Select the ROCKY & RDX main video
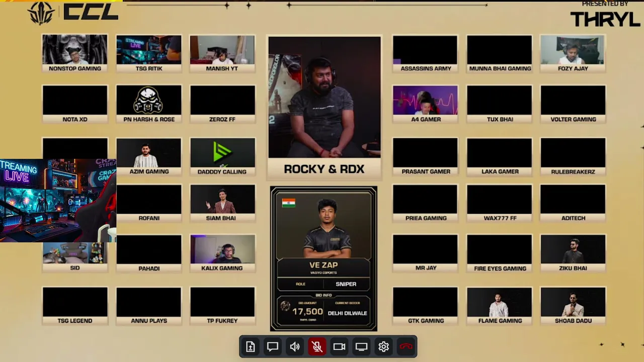This screenshot has height=362, width=644. coord(325,108)
